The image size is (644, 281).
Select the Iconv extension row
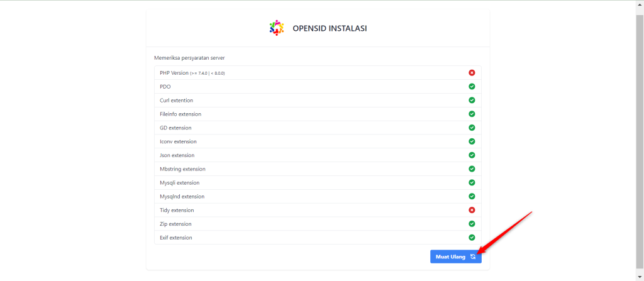click(318, 141)
